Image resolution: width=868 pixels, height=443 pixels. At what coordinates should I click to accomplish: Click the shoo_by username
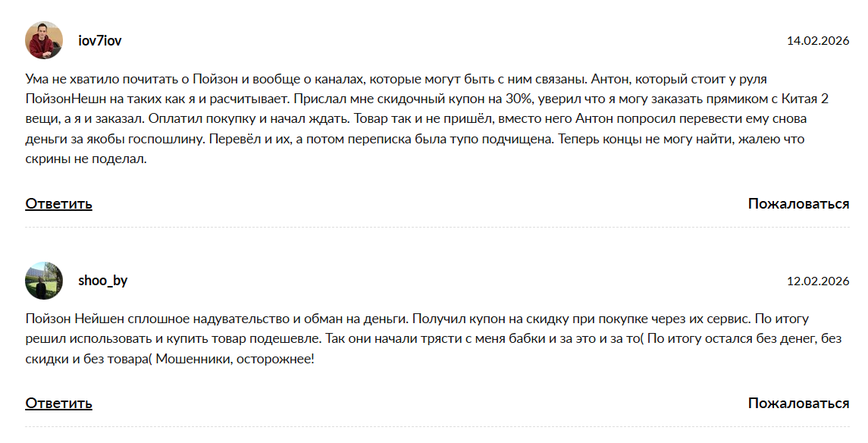point(102,281)
